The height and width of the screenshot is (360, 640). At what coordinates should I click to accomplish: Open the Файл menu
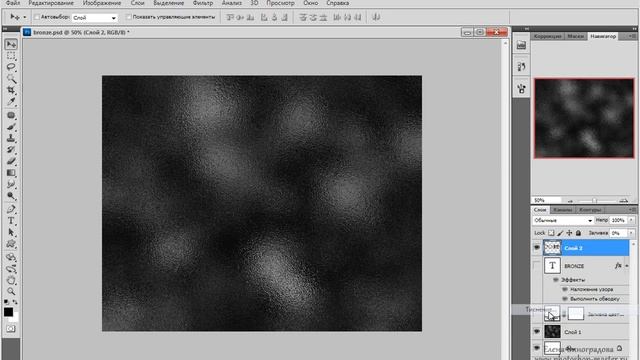click(13, 3)
